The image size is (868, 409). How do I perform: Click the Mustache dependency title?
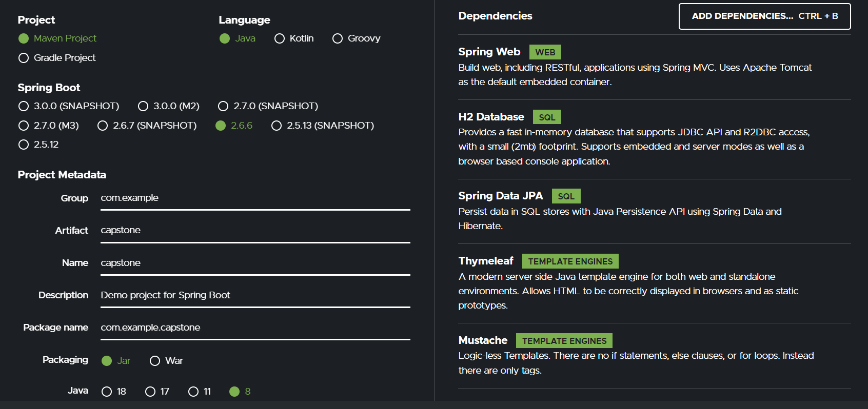(483, 340)
